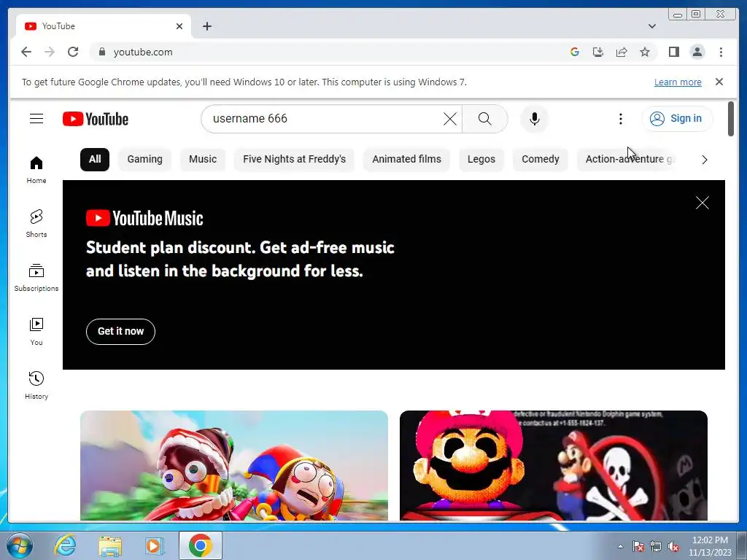
Task: Open the Chrome profile avatar
Action: pos(697,52)
